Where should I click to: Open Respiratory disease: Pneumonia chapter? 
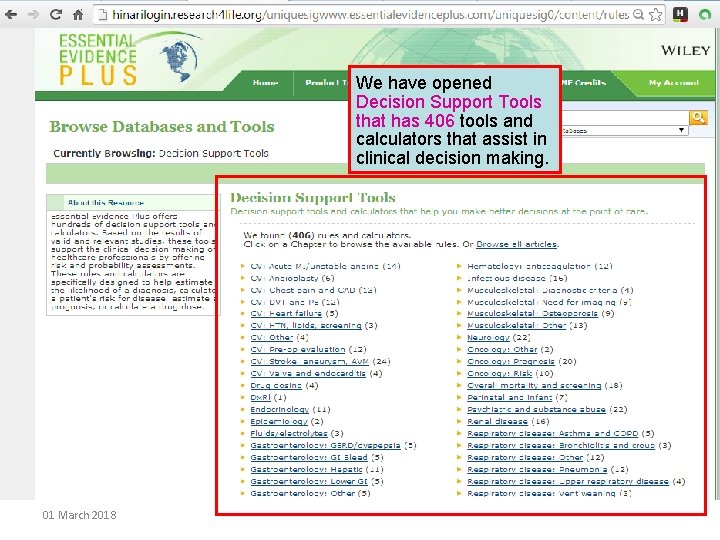(537, 469)
